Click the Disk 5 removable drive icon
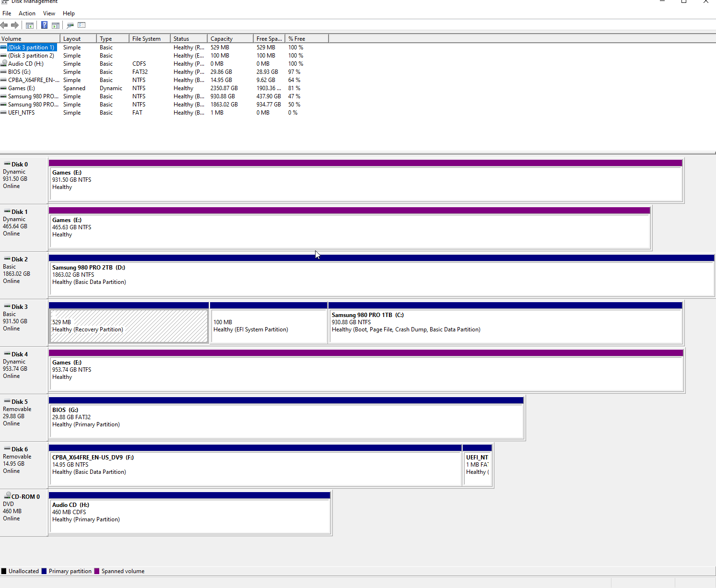716x588 pixels. click(x=7, y=401)
